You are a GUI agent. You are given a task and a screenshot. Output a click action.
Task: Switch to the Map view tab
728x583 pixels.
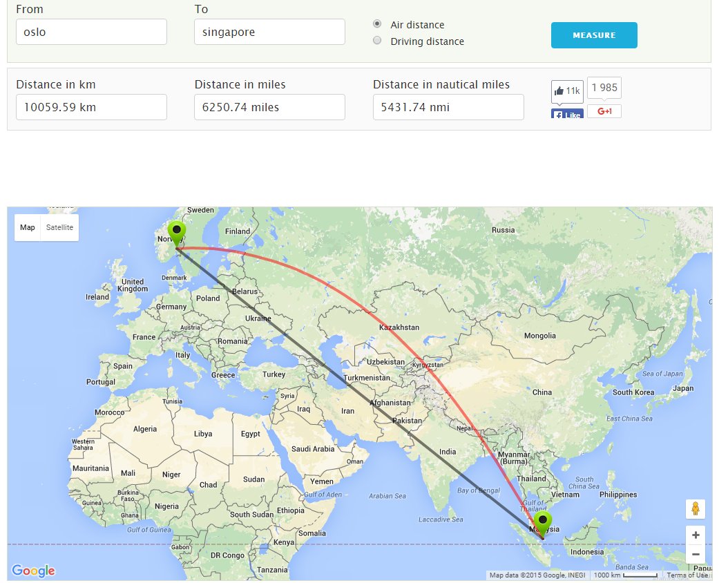pos(28,227)
